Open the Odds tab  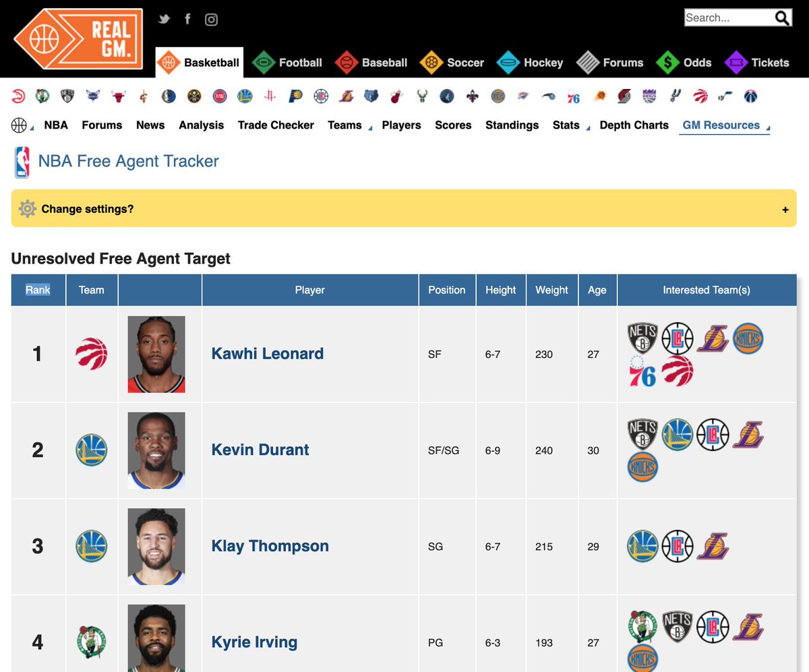pyautogui.click(x=684, y=63)
